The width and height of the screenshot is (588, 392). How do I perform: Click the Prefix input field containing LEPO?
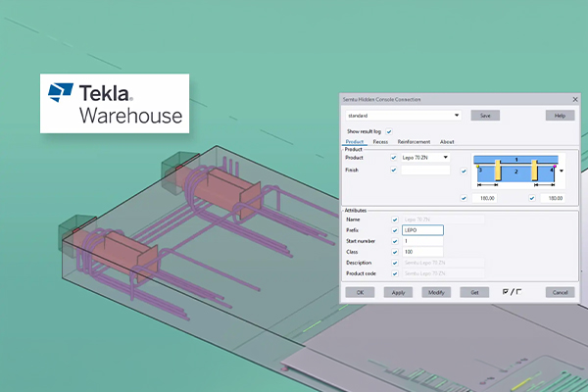[421, 230]
